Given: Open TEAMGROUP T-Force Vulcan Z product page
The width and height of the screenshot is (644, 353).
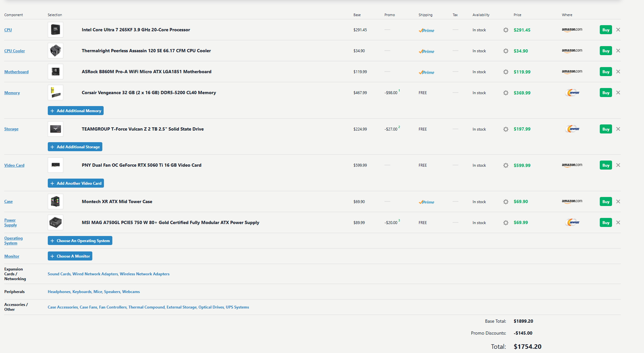Looking at the screenshot, I should point(143,129).
